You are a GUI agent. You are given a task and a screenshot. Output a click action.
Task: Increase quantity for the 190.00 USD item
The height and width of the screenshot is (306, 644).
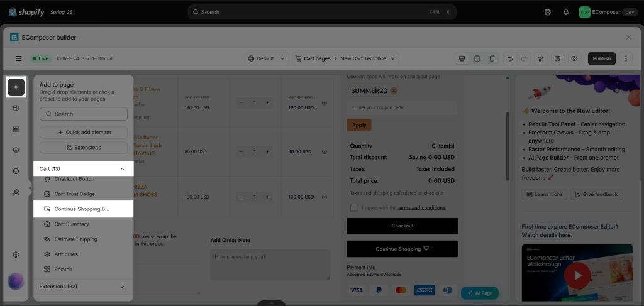point(267,103)
